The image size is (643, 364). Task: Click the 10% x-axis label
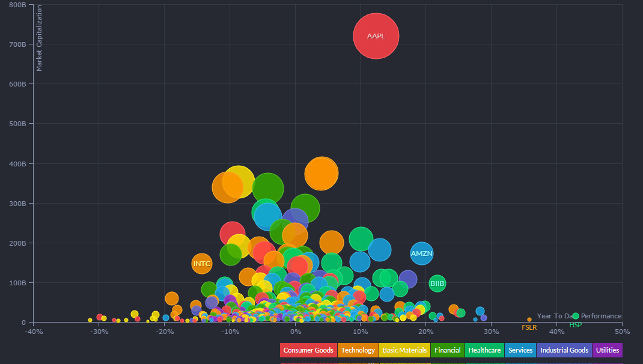tap(361, 332)
